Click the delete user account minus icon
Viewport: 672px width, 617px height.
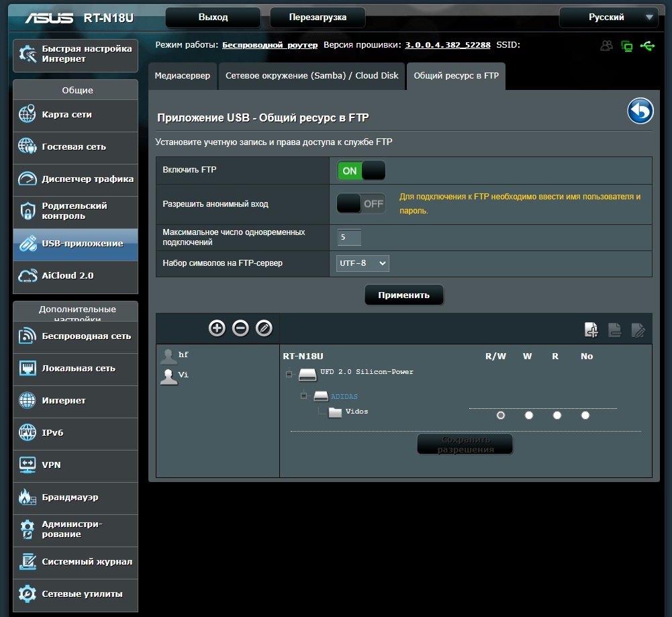(x=240, y=328)
